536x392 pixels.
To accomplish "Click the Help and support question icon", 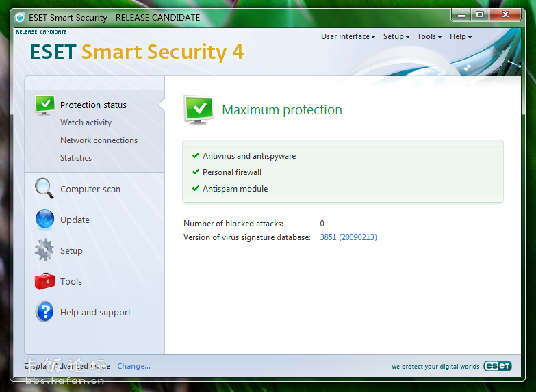I will click(44, 312).
